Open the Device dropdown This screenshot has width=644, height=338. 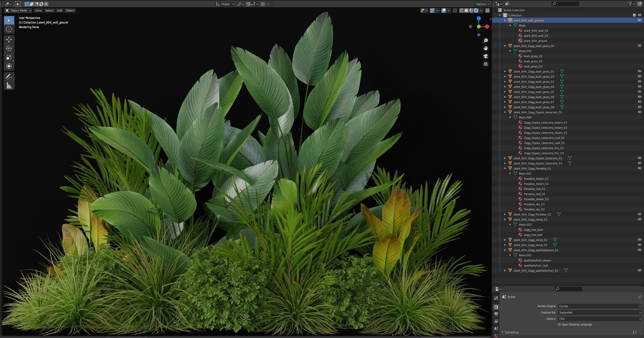(600, 319)
